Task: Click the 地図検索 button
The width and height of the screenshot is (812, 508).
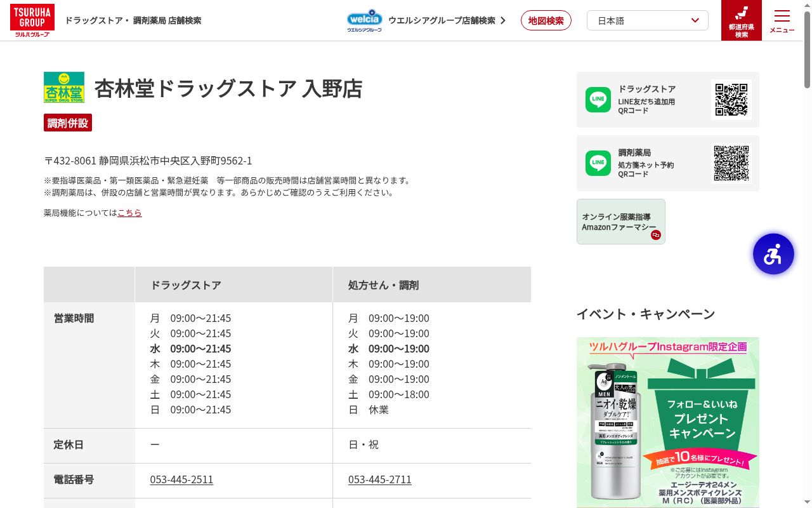Action: point(546,20)
